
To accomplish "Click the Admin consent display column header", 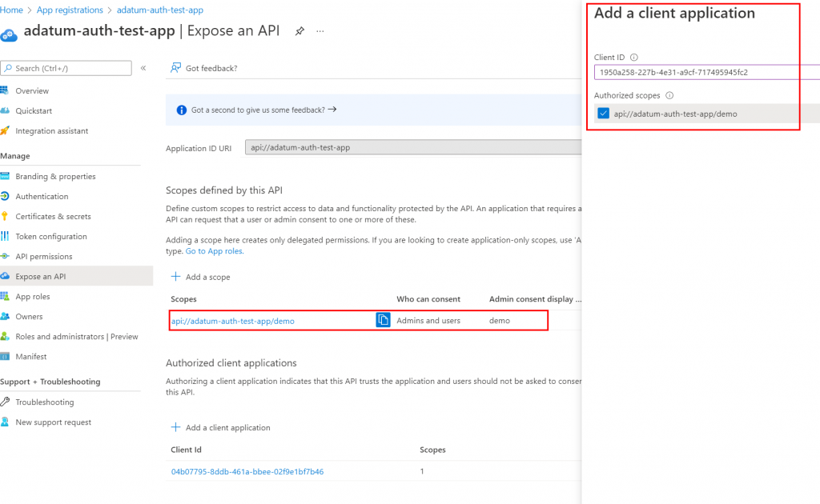I will click(535, 299).
